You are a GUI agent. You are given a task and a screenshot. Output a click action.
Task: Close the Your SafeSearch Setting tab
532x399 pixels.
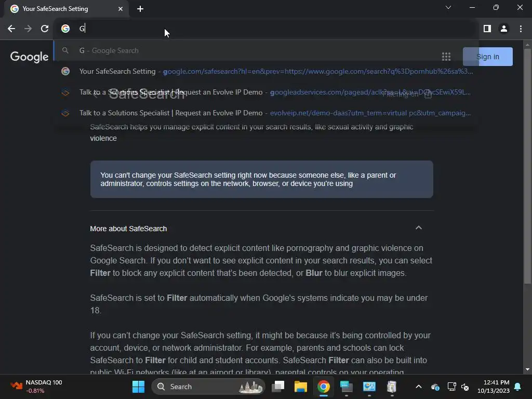point(121,9)
